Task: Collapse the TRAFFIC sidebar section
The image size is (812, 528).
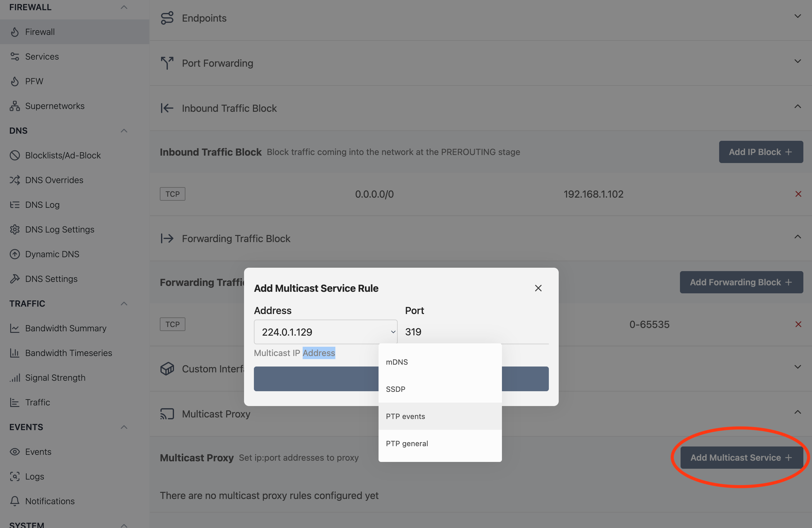Action: [124, 304]
